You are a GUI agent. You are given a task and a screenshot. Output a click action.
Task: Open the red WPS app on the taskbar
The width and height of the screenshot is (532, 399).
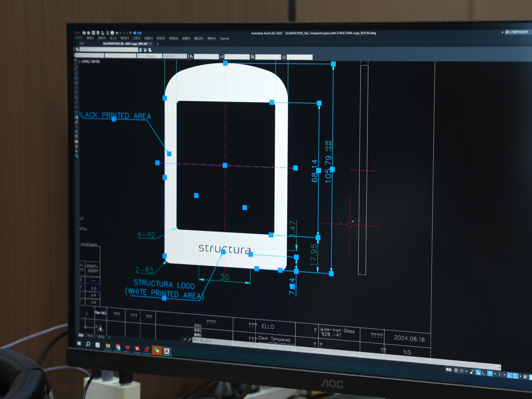point(127,348)
